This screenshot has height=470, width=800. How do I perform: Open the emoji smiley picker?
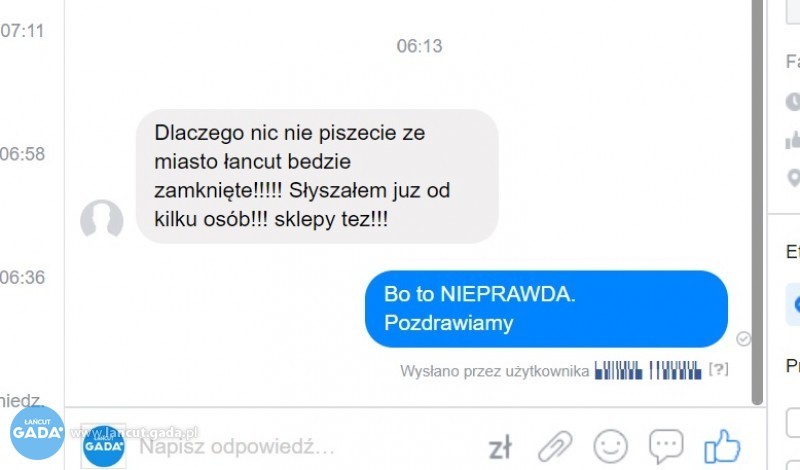click(610, 447)
